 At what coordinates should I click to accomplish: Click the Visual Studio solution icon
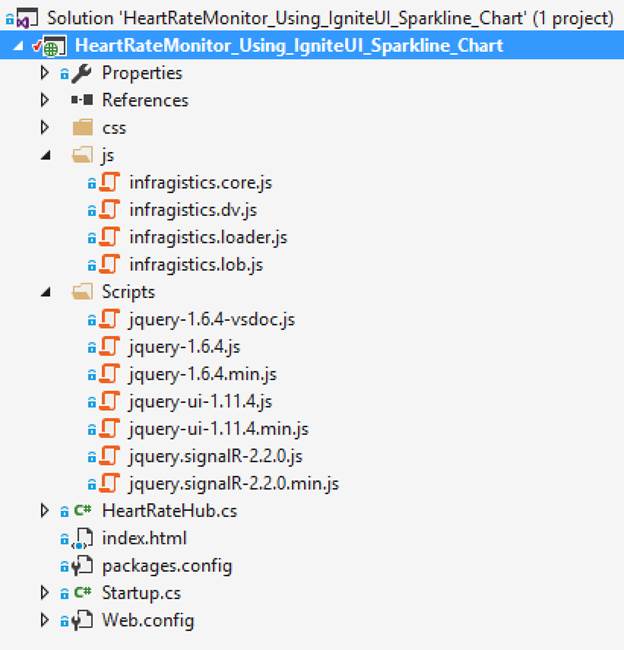click(27, 18)
